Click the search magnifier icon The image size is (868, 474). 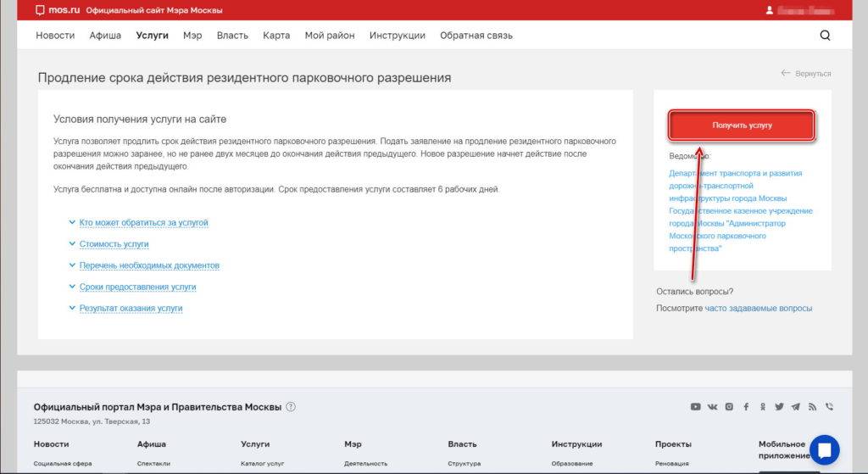tap(825, 36)
